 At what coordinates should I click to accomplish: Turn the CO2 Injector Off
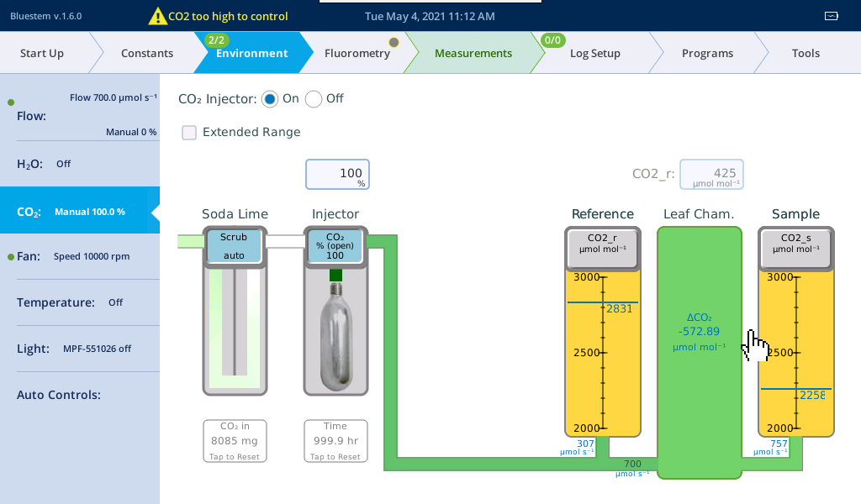click(314, 99)
